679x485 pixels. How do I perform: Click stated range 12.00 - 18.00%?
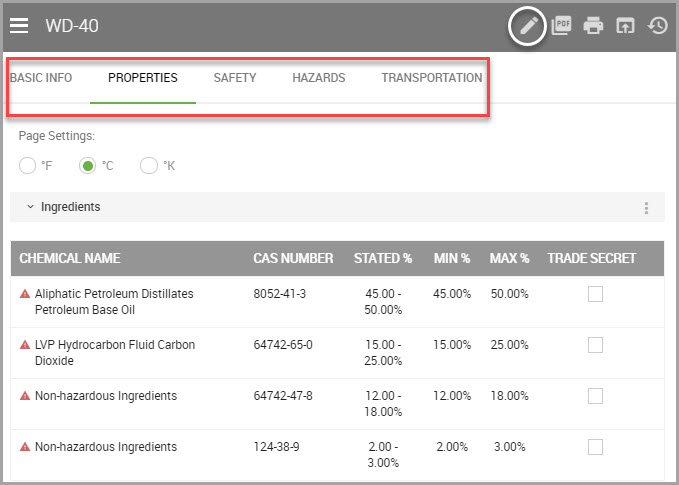pos(383,404)
